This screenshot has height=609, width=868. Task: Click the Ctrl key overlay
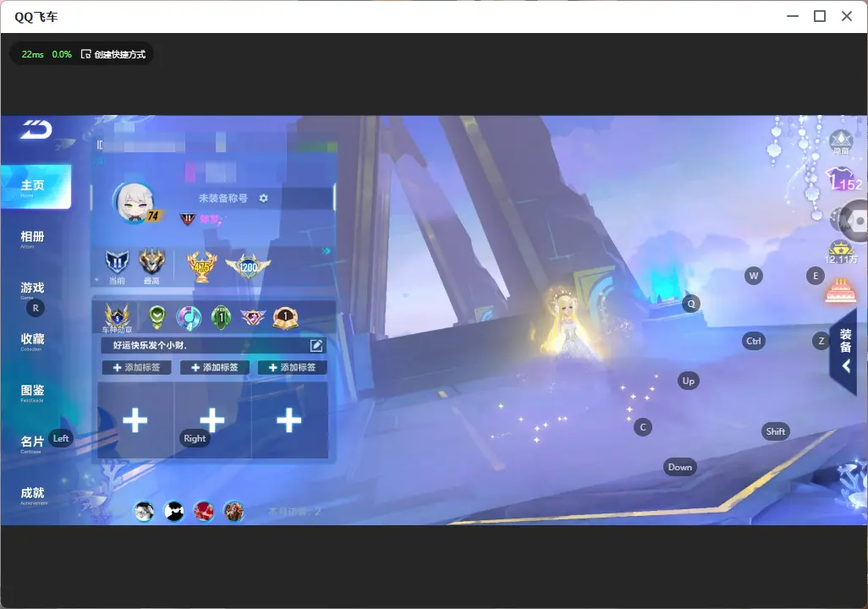pos(754,341)
